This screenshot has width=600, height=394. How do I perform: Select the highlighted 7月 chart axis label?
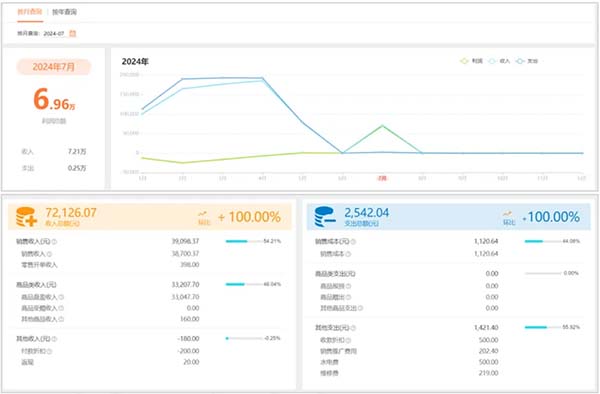tap(382, 178)
